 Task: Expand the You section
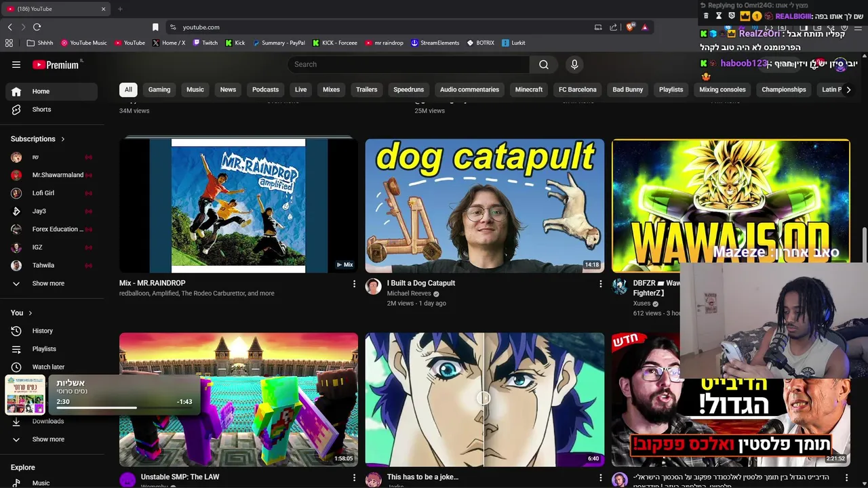[x=22, y=312]
